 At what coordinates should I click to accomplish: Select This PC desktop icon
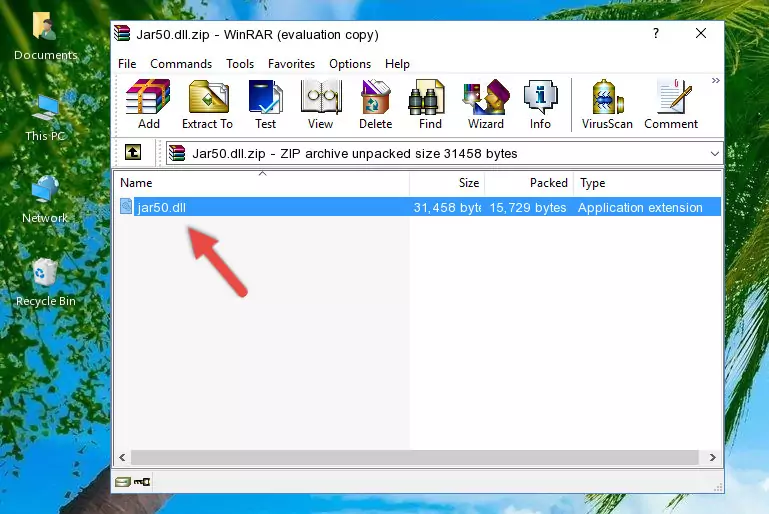click(x=46, y=119)
